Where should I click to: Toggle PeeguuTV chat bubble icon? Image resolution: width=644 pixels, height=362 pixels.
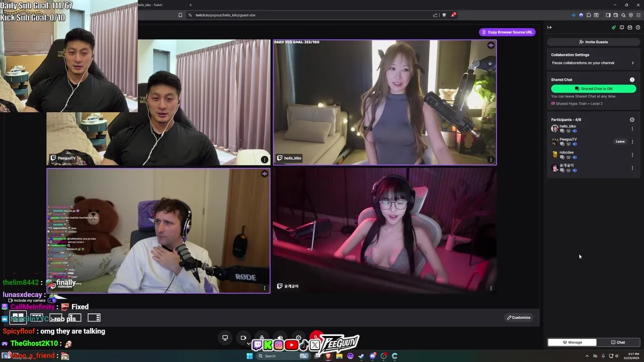tap(562, 144)
